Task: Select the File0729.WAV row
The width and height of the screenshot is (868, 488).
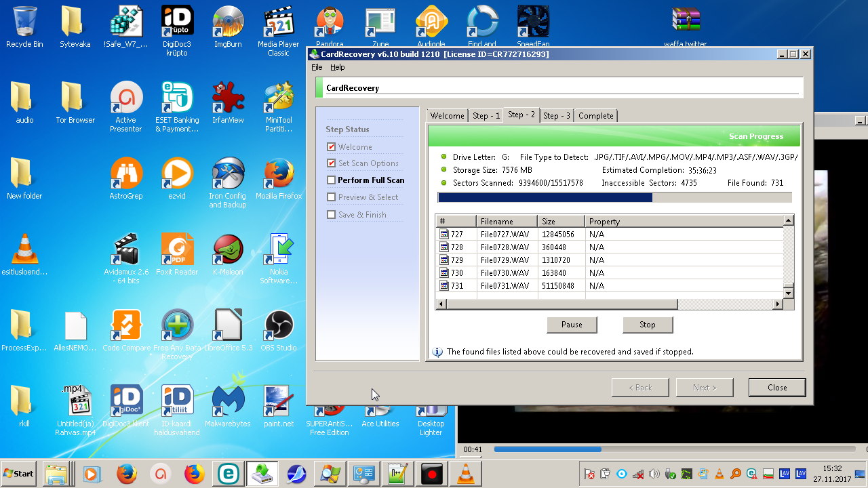Action: coord(609,260)
